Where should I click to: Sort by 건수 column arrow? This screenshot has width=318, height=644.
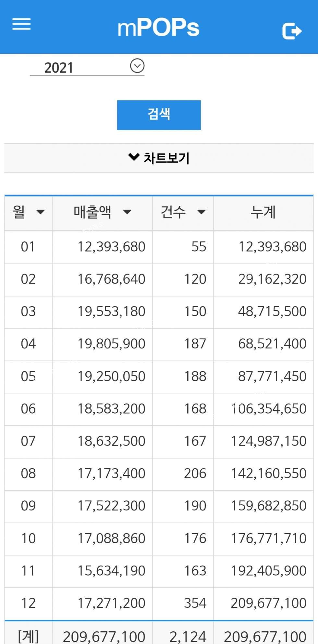[x=201, y=212]
